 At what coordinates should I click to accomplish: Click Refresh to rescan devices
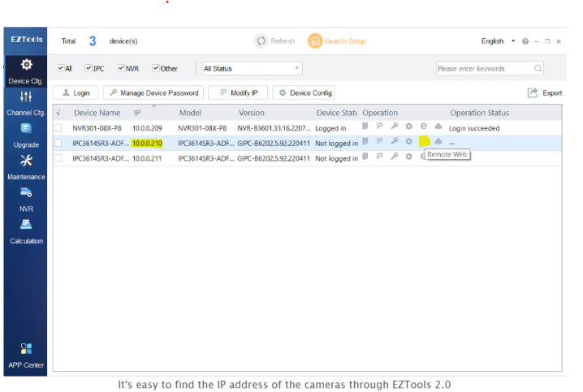(x=275, y=41)
